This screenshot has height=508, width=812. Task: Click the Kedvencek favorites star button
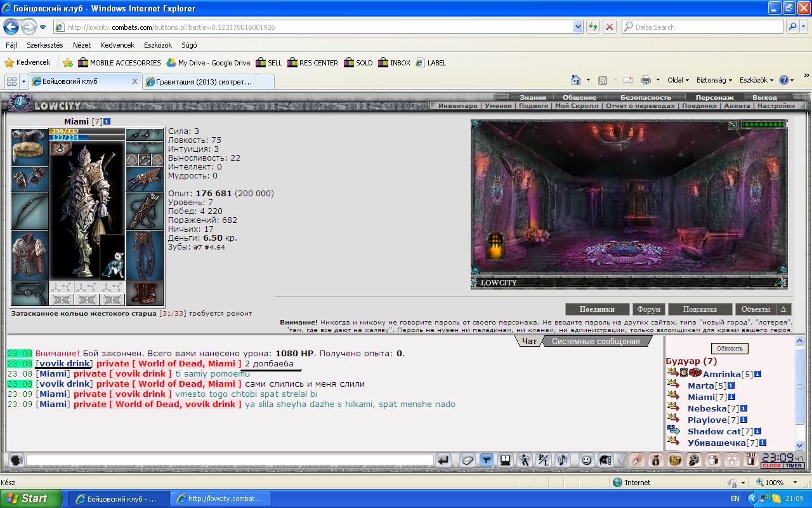(x=27, y=62)
